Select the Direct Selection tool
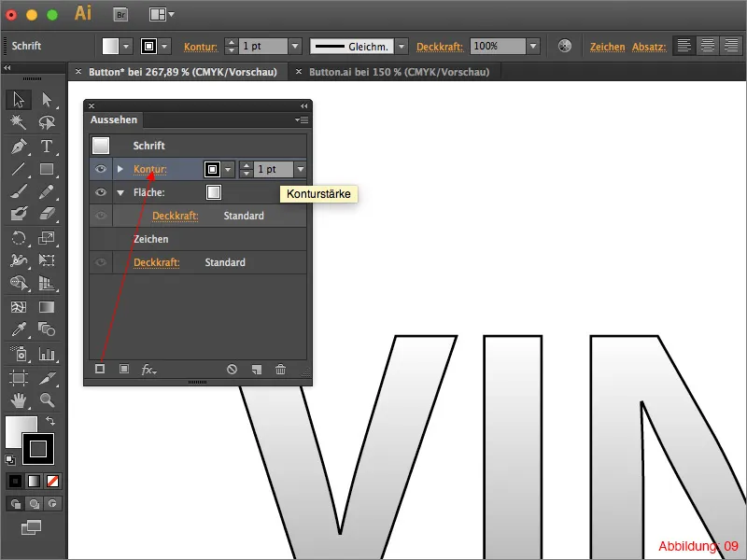This screenshot has width=747, height=560. point(47,100)
